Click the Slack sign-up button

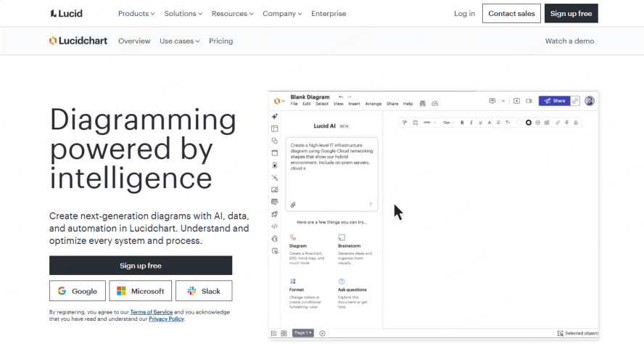[x=204, y=291]
